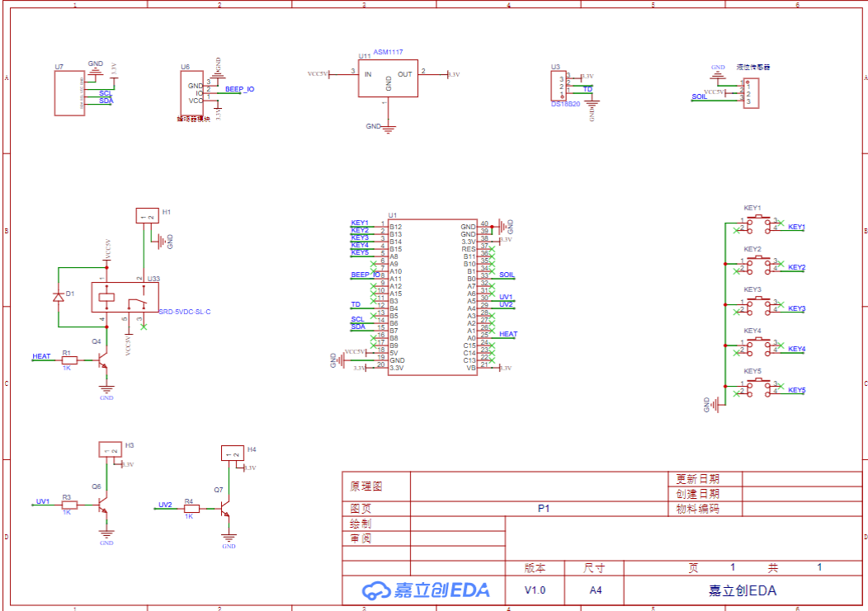The height and width of the screenshot is (611, 868).
Task: Click the KEY1 push button switch
Action: pos(758,223)
